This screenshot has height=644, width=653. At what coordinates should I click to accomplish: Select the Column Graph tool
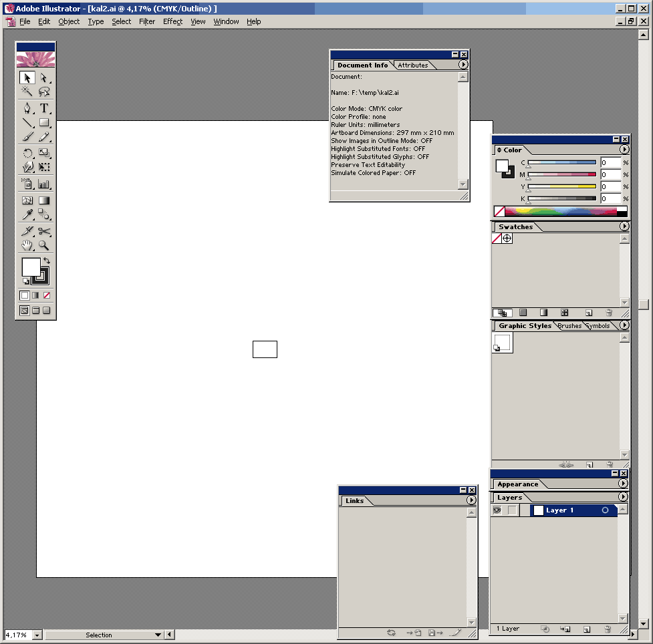pos(43,184)
